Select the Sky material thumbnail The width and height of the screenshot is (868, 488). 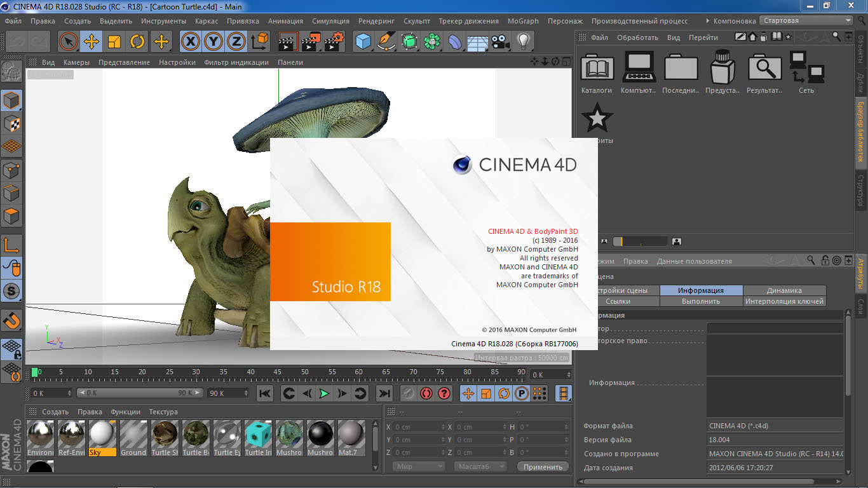tap(102, 438)
